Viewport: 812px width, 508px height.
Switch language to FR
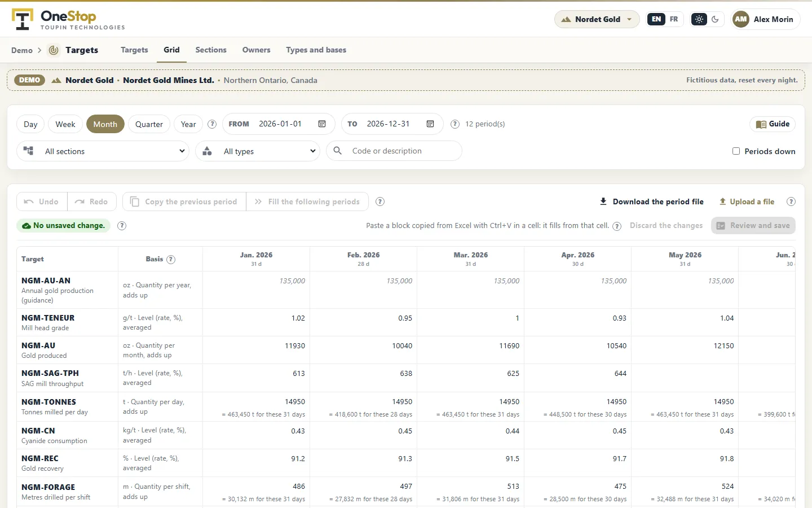coord(674,19)
